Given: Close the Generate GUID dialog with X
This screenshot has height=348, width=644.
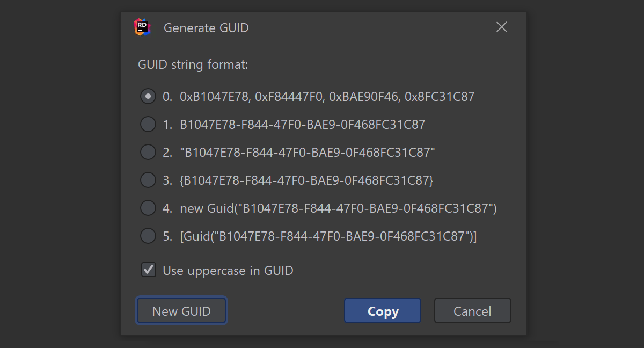Looking at the screenshot, I should click(x=501, y=27).
